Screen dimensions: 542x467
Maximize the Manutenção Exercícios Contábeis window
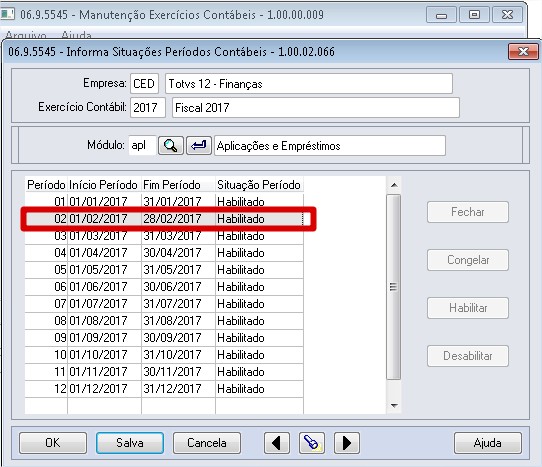pos(474,15)
